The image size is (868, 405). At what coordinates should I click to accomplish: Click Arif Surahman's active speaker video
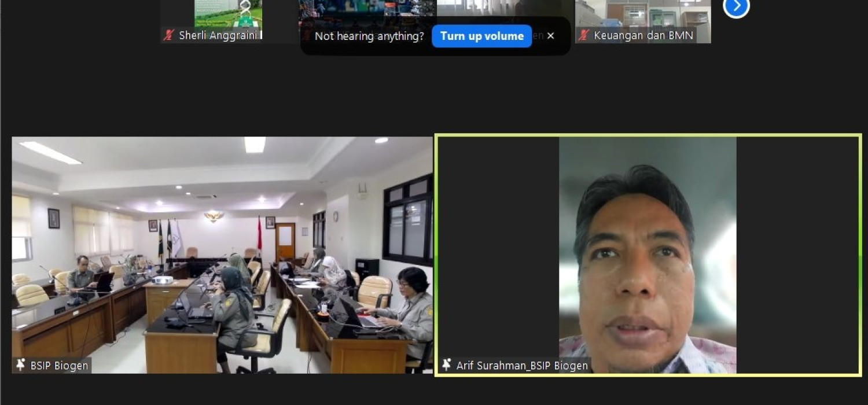pos(647,255)
